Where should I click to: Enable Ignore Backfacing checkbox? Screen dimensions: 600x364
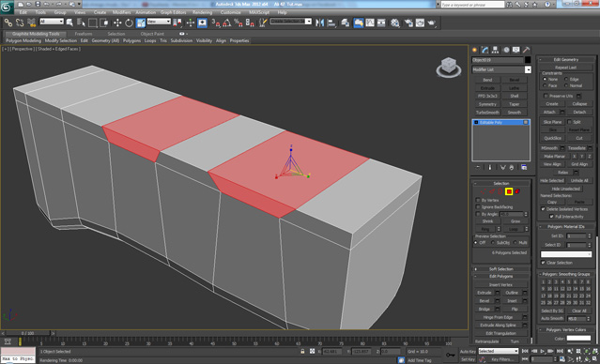pyautogui.click(x=478, y=206)
